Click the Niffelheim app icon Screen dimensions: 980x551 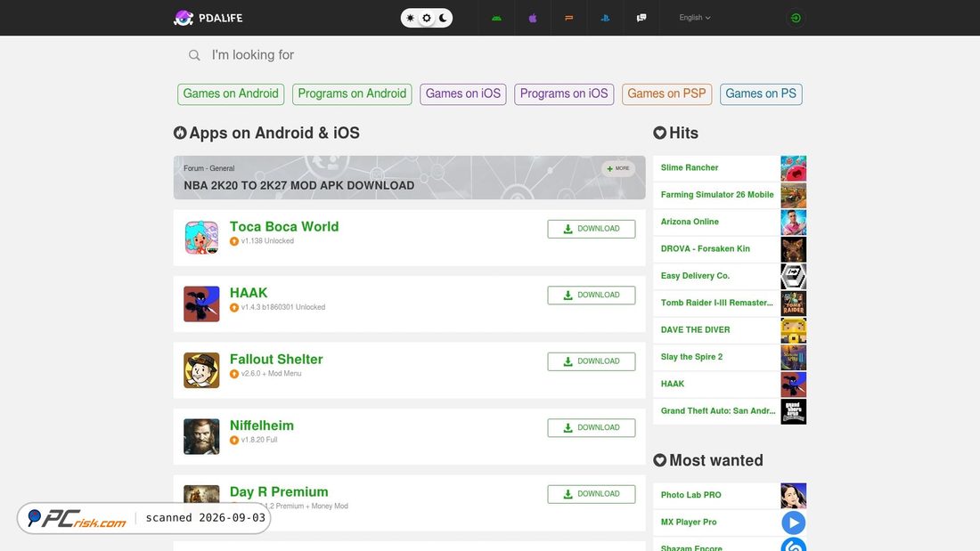[201, 436]
